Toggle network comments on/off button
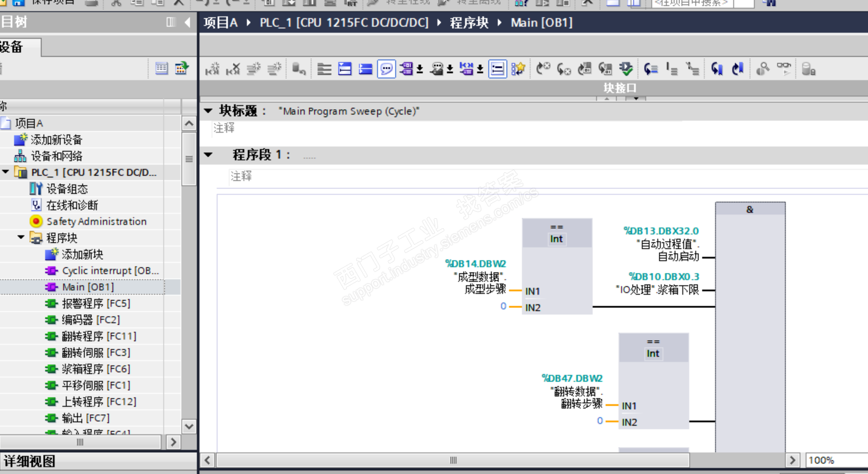 pyautogui.click(x=497, y=70)
